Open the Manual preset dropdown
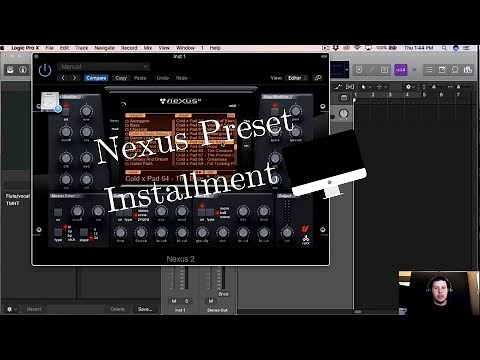 pyautogui.click(x=104, y=67)
